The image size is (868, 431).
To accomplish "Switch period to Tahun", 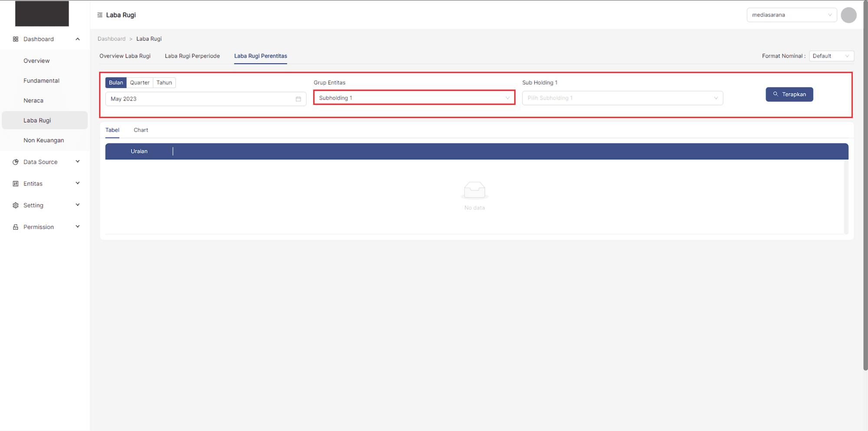I will (x=164, y=82).
